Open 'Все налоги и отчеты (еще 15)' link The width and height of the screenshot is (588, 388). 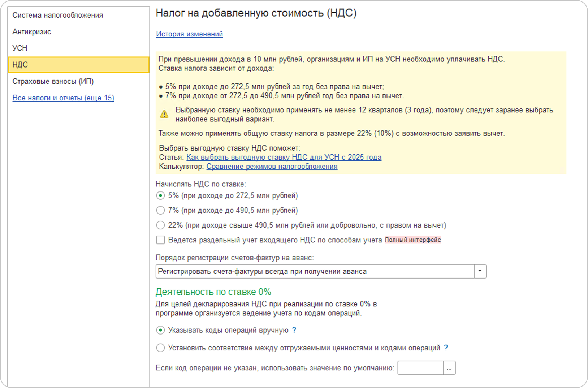pos(63,98)
